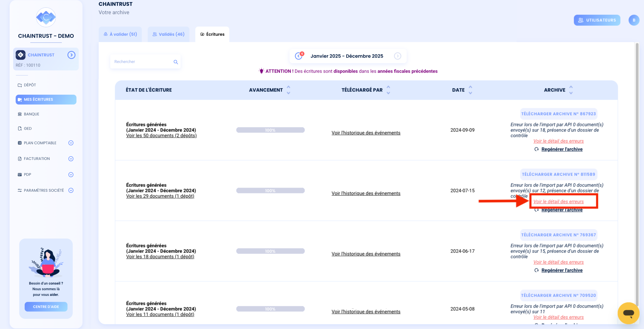Open Voir les 29 documents (1 dépôt)

tap(160, 196)
